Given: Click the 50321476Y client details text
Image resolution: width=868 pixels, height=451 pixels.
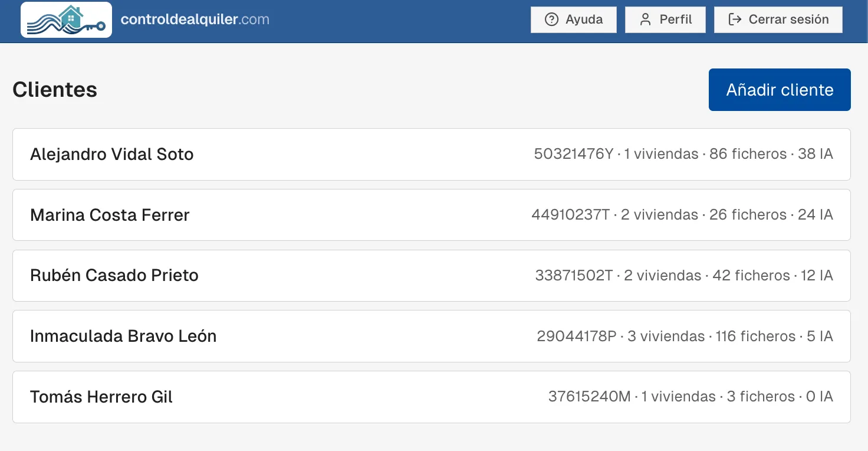Looking at the screenshot, I should pos(683,154).
